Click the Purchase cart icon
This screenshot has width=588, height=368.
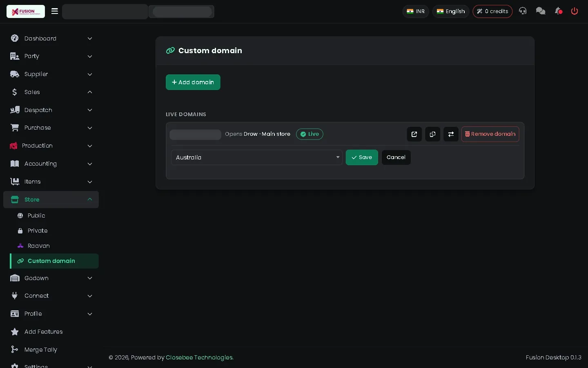coord(15,128)
